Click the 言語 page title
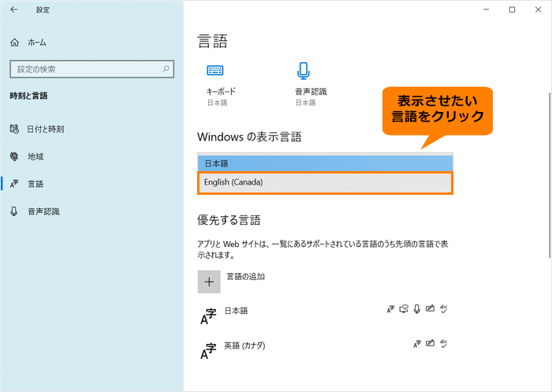552x392 pixels. [x=212, y=41]
